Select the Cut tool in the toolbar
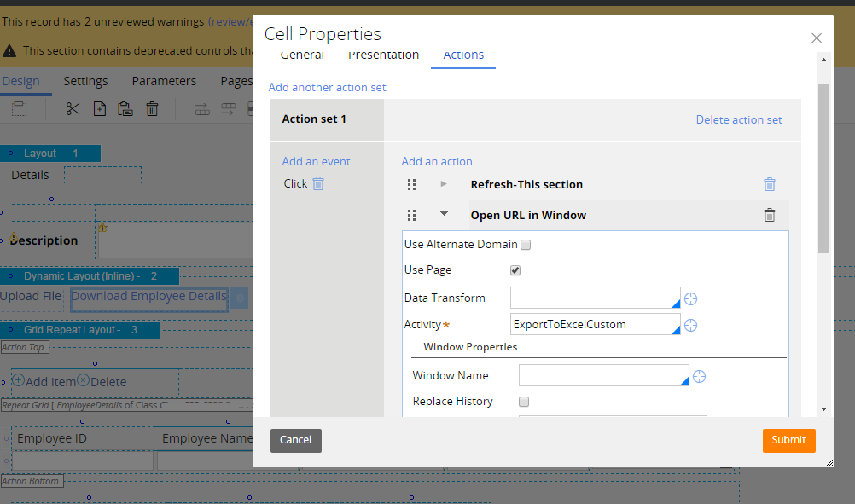 click(72, 108)
